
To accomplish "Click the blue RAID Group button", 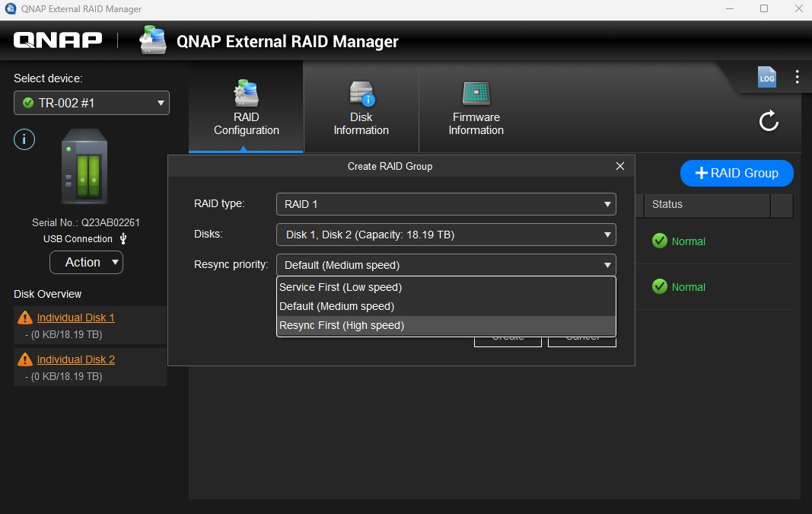I will coord(736,173).
